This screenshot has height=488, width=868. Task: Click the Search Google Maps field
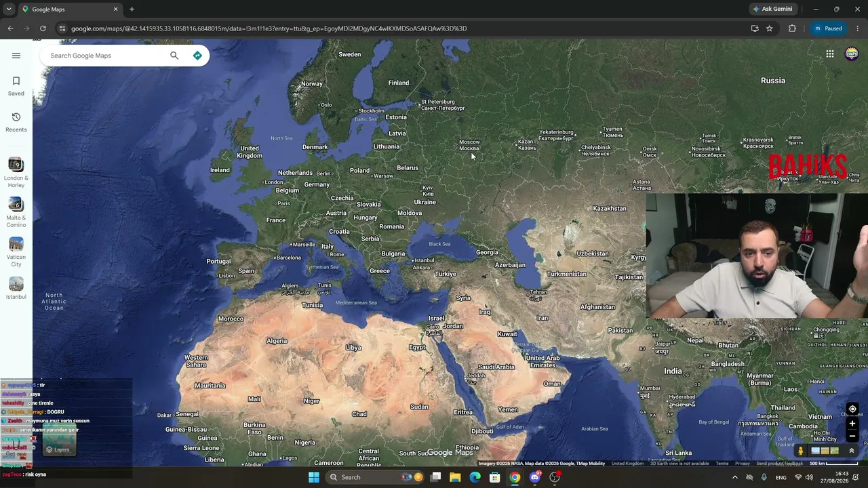[105, 56]
